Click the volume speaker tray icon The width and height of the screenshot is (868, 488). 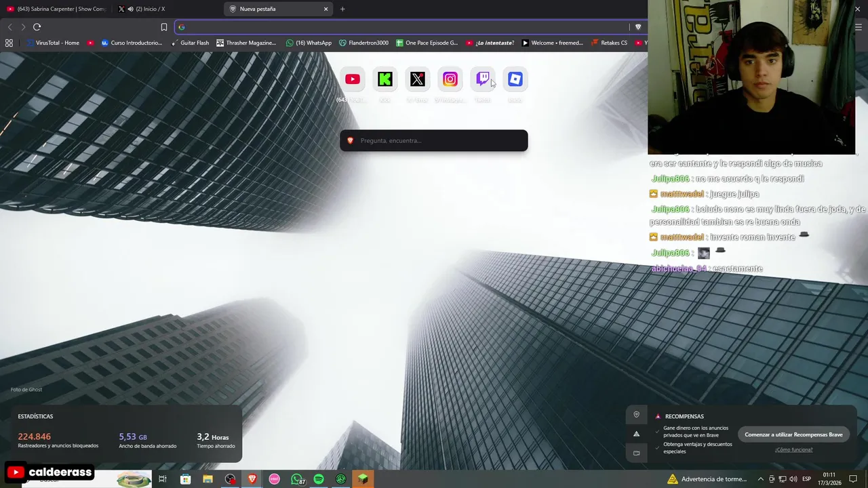pyautogui.click(x=793, y=479)
